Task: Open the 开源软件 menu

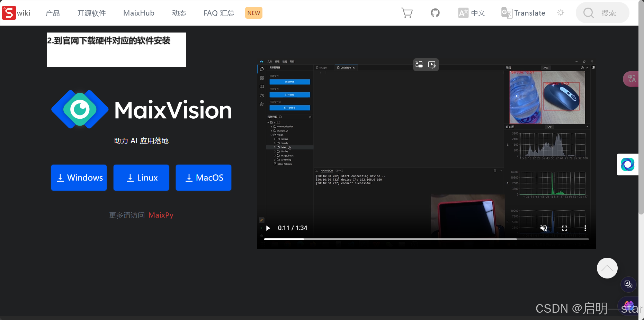Action: [91, 13]
